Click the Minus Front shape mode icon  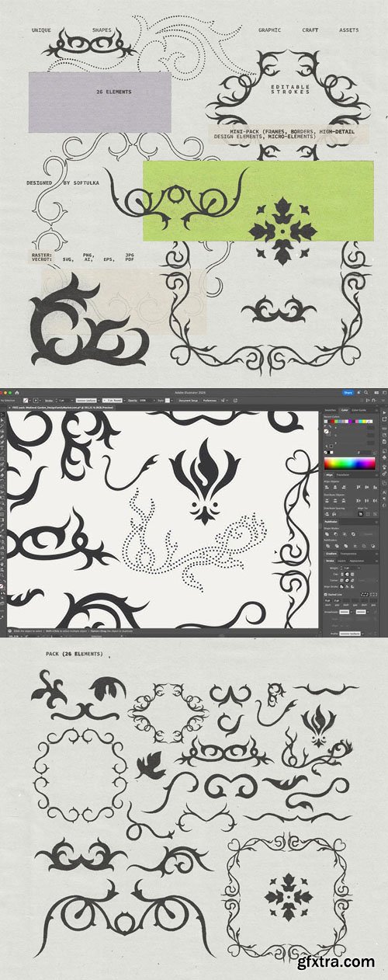click(x=336, y=534)
